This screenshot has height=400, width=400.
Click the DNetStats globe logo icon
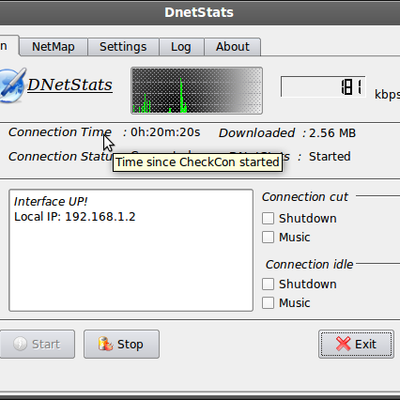(x=12, y=86)
